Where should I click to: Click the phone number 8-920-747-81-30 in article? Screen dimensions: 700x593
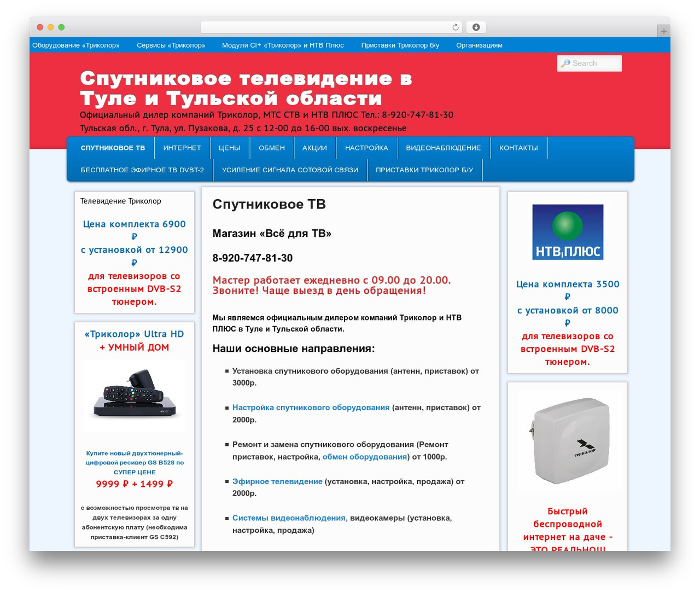pos(253,258)
